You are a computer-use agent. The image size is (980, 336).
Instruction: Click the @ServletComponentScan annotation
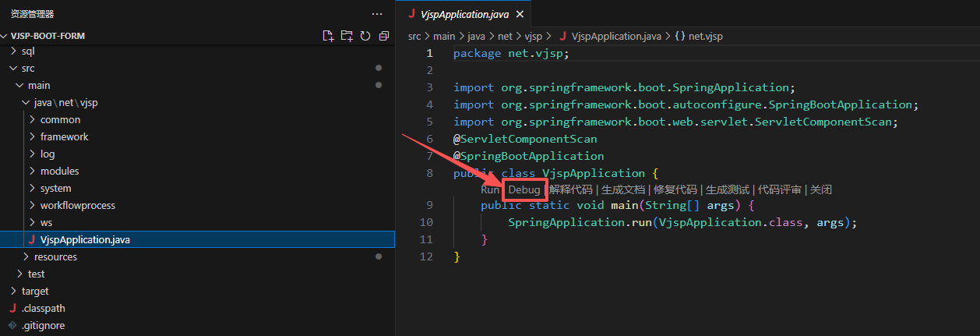(525, 139)
